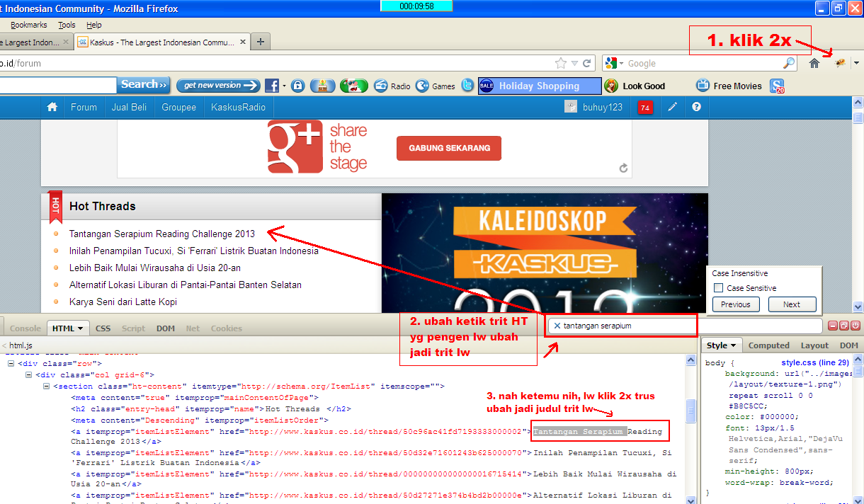Switch to the Firebug CSS tab
Screen dimensions: 864x504
click(103, 328)
